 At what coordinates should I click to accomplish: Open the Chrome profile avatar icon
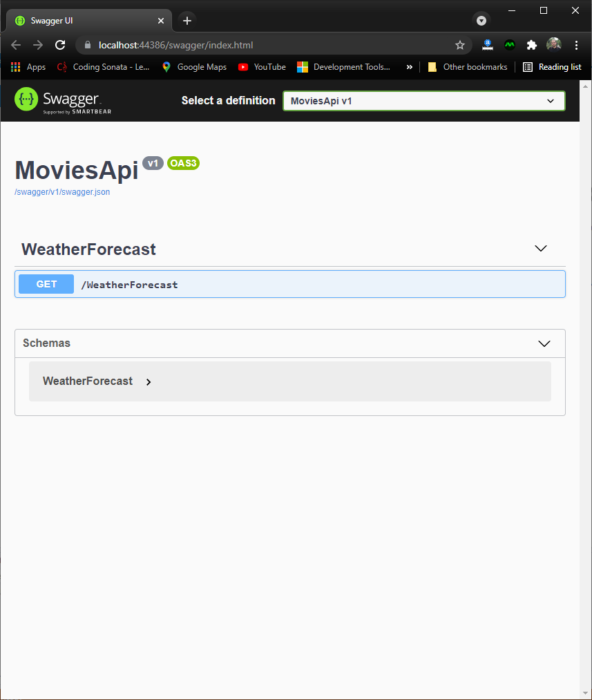pos(553,44)
